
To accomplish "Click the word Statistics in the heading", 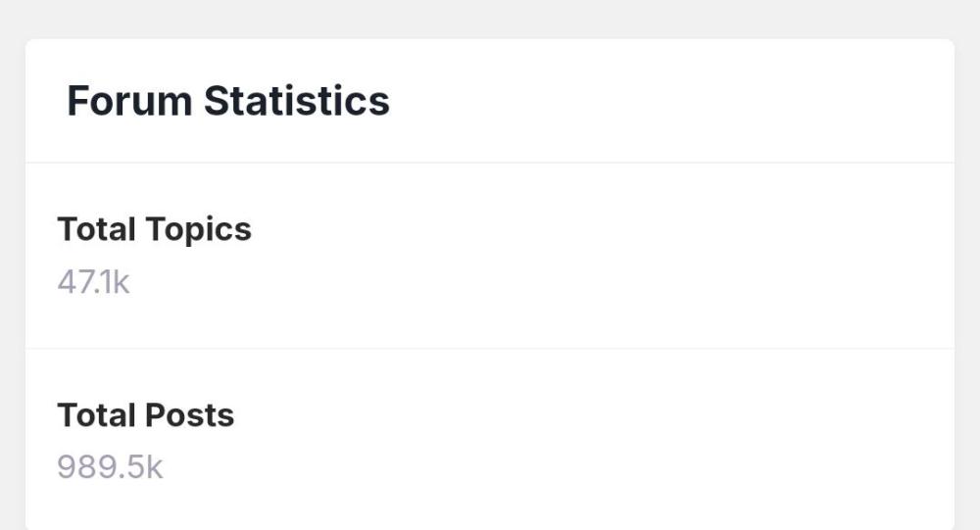I will pyautogui.click(x=296, y=101).
